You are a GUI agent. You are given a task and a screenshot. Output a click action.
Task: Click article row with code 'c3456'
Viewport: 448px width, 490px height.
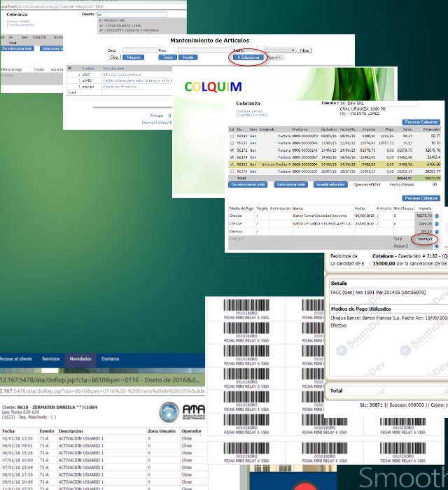(x=119, y=80)
